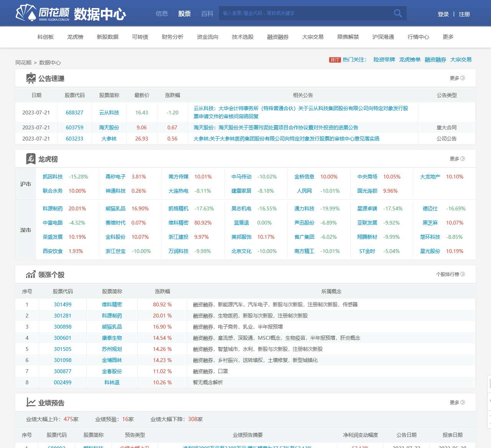Open the 科创板 menu
Screen dimensions: 491x448
(46, 37)
